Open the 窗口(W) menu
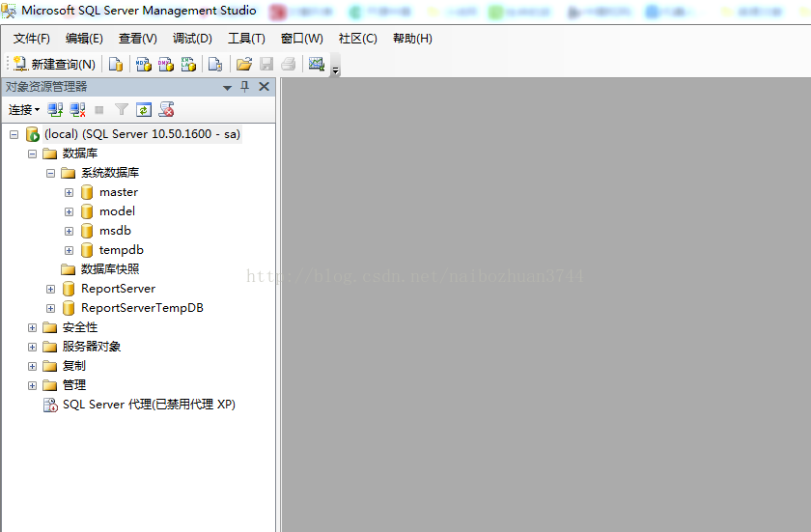This screenshot has height=532, width=811. point(302,39)
